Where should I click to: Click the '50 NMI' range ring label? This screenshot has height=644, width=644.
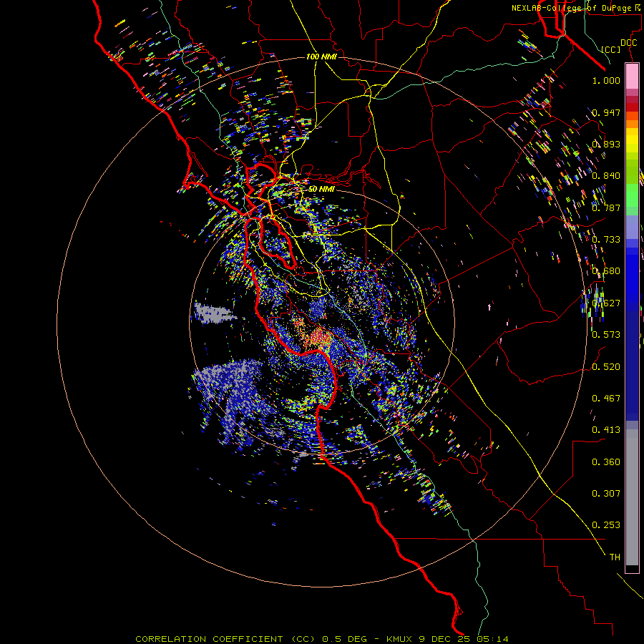pos(321,189)
